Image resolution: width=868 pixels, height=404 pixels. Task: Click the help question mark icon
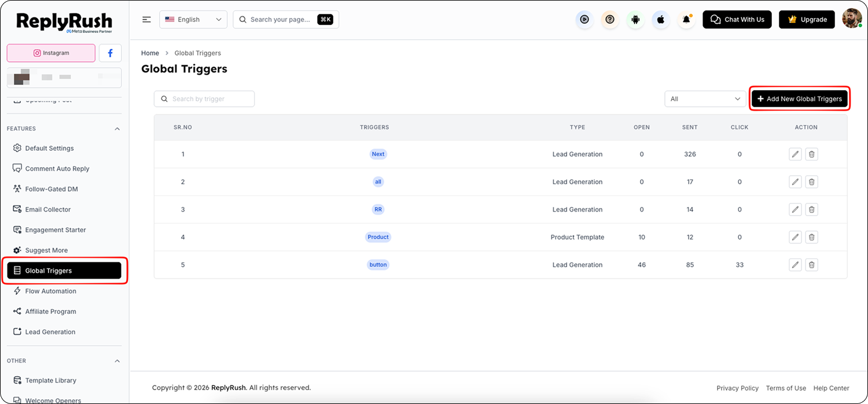click(610, 20)
